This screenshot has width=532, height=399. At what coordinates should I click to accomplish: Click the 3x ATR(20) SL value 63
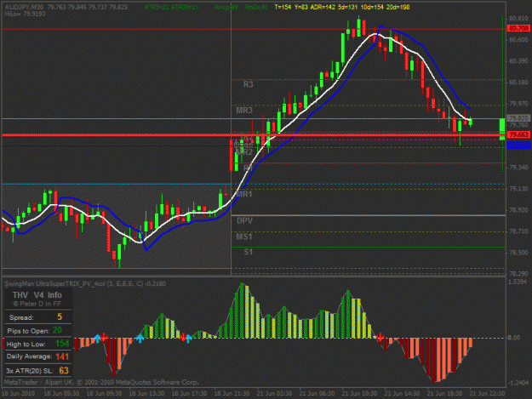[x=64, y=371]
